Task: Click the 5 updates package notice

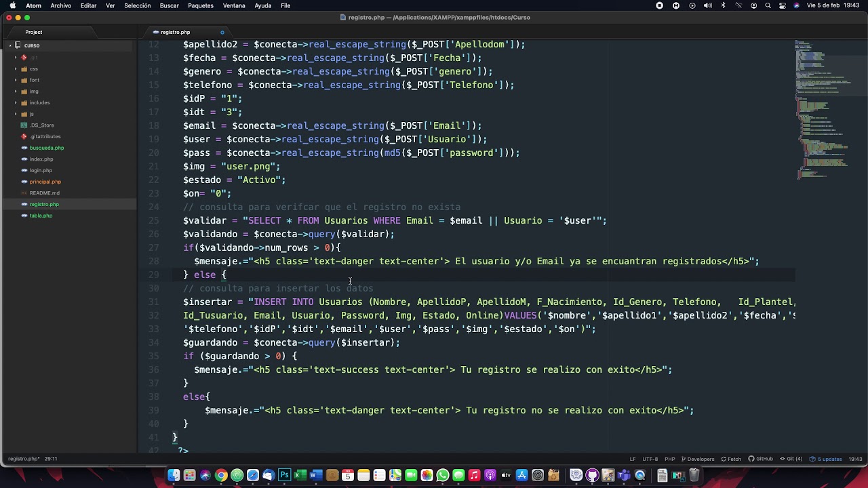Action: point(826,459)
